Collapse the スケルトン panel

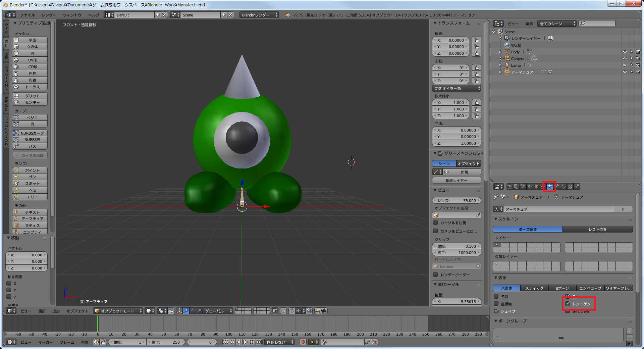[496, 219]
